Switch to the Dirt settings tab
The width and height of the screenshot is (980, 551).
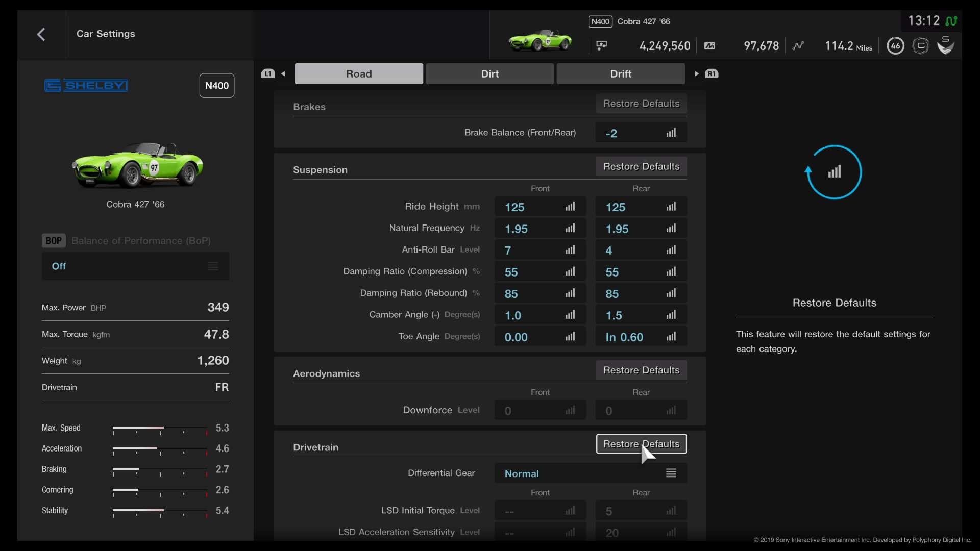click(490, 74)
